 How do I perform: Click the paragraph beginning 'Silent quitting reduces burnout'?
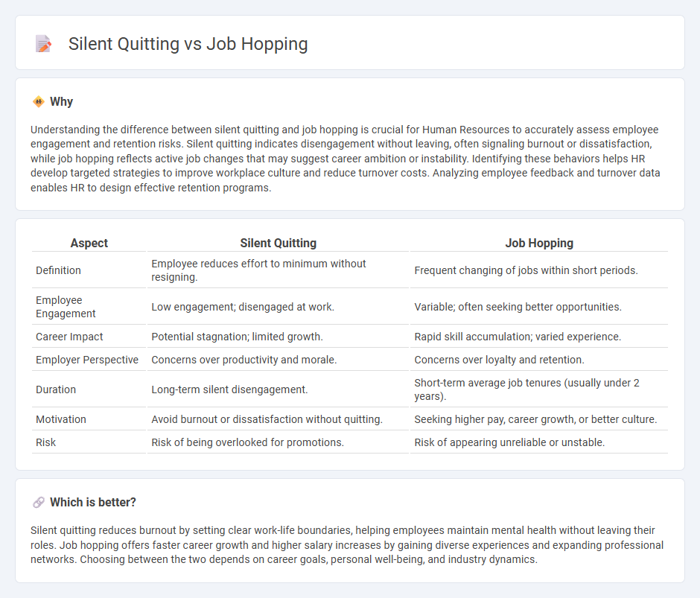pos(347,545)
